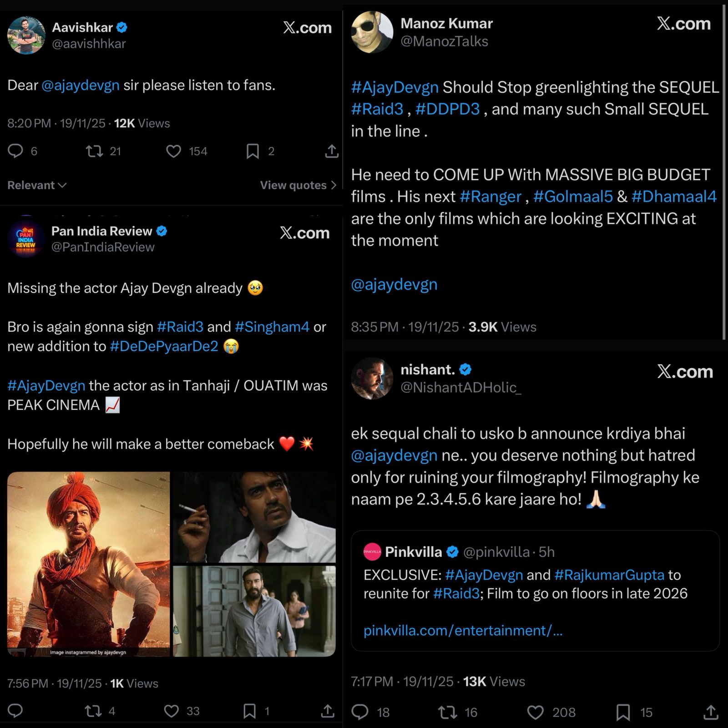Open the Tanhaji poster image
Image resolution: width=728 pixels, height=728 pixels.
[x=89, y=564]
